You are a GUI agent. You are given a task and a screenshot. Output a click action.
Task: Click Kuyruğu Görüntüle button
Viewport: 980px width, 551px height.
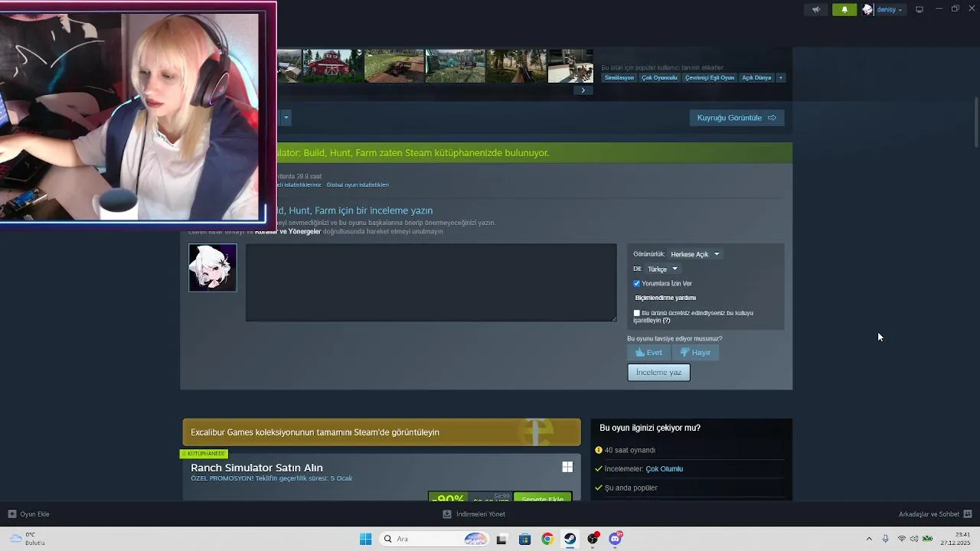pos(737,118)
